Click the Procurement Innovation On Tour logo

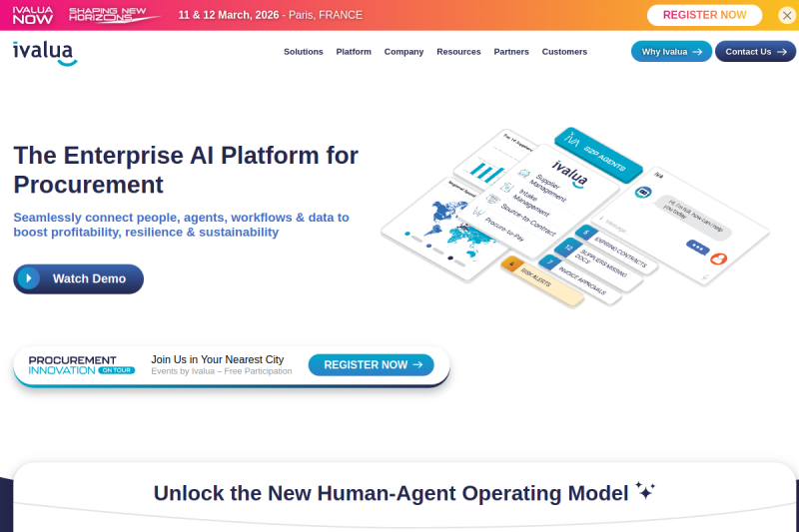click(x=82, y=365)
